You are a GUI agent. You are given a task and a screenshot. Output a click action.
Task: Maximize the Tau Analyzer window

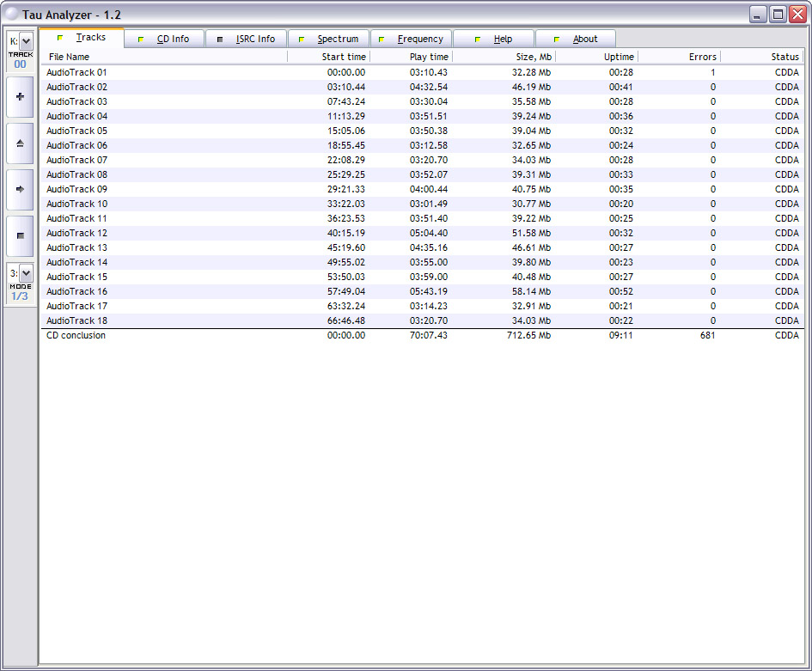[778, 15]
